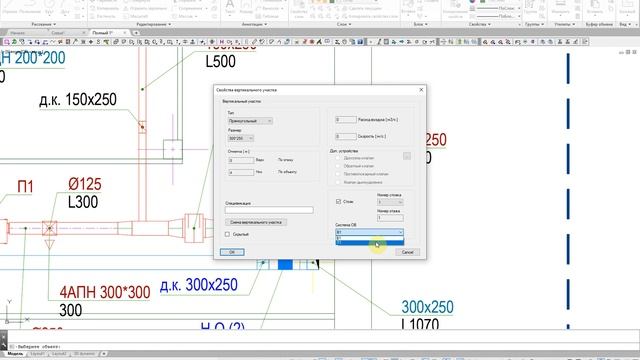The height and width of the screenshot is (360, 640).
Task: Select the Отрезок line tool in ribbon
Action: [x=10, y=7]
